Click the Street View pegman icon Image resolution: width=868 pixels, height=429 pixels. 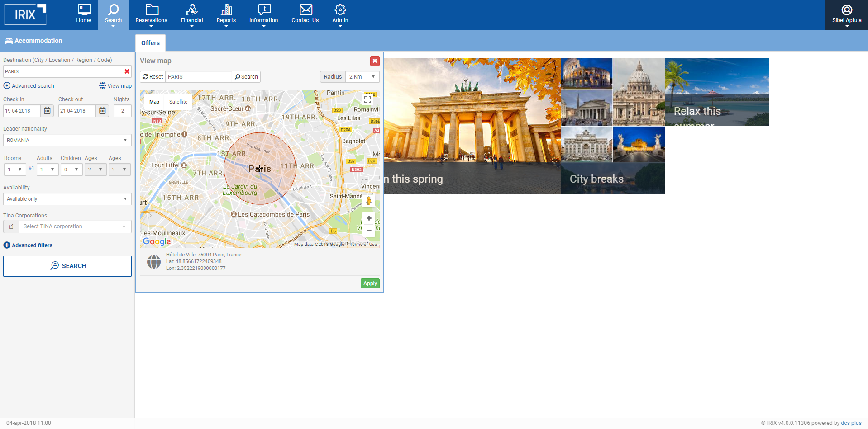click(x=369, y=201)
